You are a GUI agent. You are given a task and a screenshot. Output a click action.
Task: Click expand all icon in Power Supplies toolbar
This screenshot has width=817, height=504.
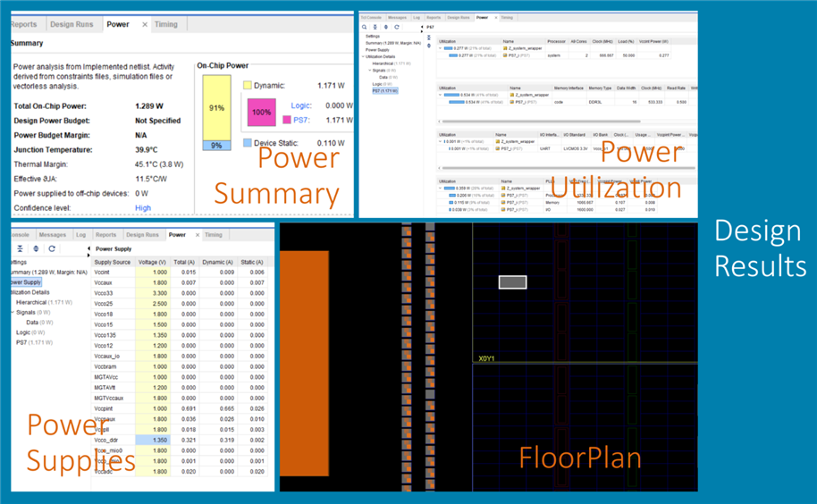pos(36,248)
